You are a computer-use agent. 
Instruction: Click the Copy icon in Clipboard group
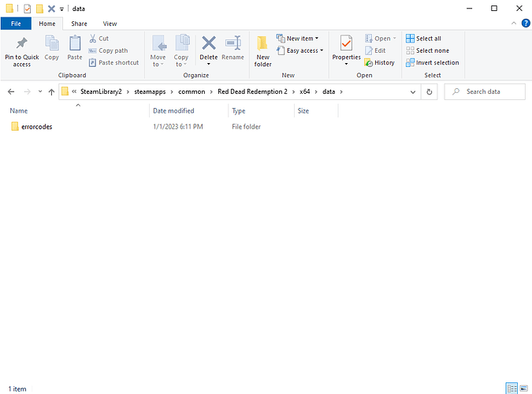tap(51, 43)
